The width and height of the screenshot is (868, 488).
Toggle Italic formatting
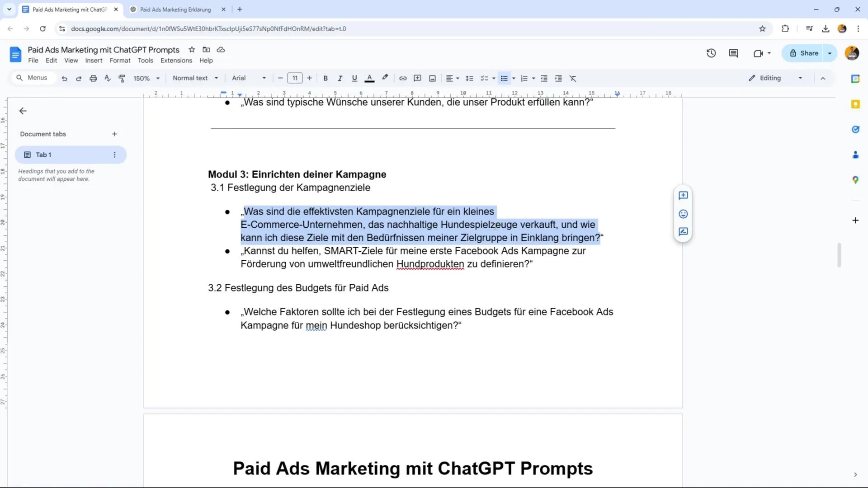click(x=340, y=78)
